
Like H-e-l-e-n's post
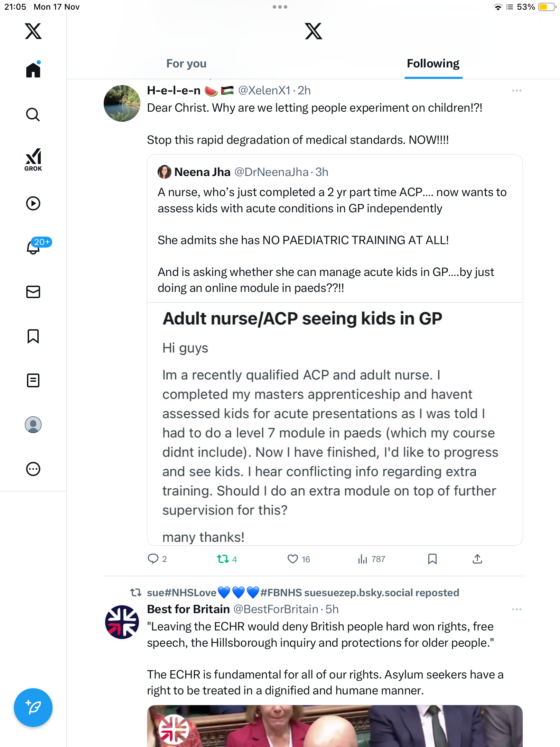point(293,559)
